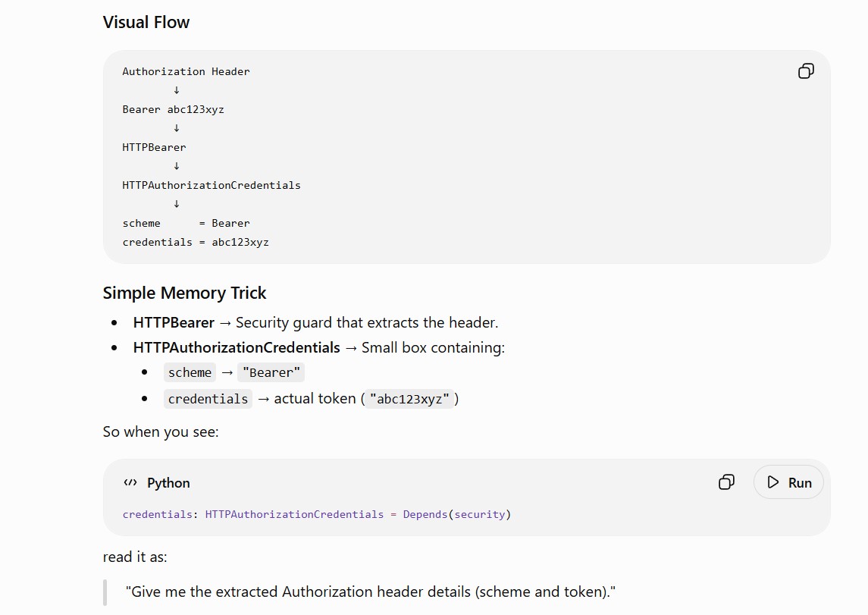
Task: Click Depends(security) in the Python code
Action: 456,514
